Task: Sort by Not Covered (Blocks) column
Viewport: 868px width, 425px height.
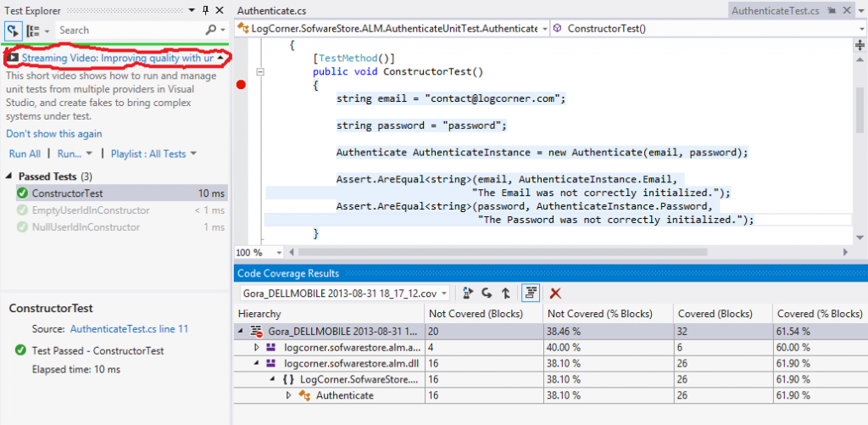Action: (483, 314)
